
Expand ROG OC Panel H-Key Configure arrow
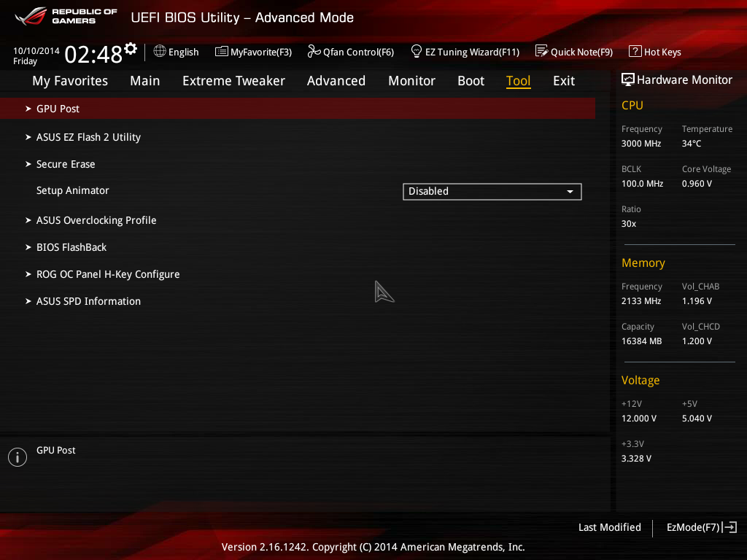(28, 274)
